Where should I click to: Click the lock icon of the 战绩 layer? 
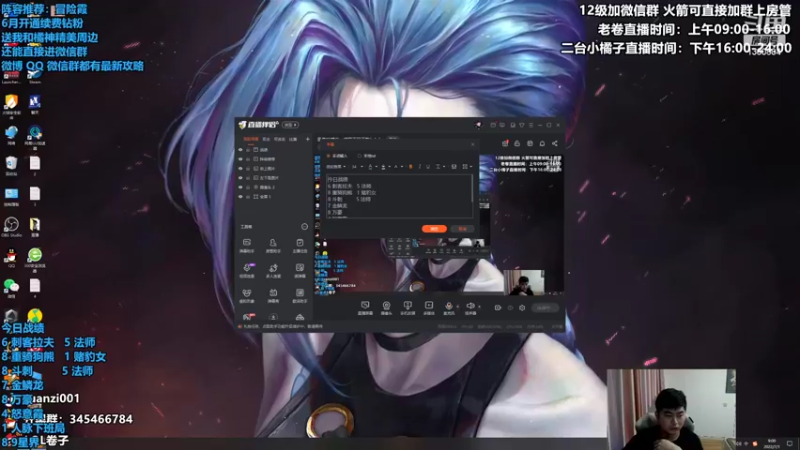[248, 150]
